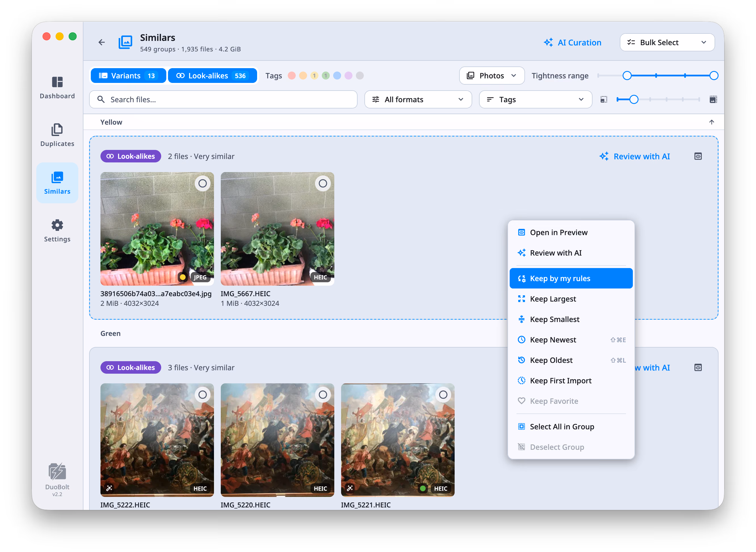This screenshot has width=756, height=552.
Task: Tick the selection circle on IMG_5220.HEIC
Action: 323,394
